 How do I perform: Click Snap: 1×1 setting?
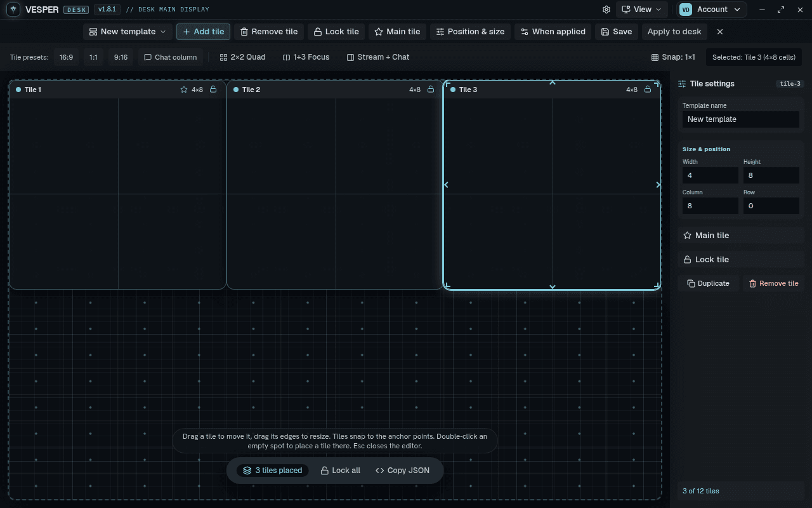click(673, 57)
